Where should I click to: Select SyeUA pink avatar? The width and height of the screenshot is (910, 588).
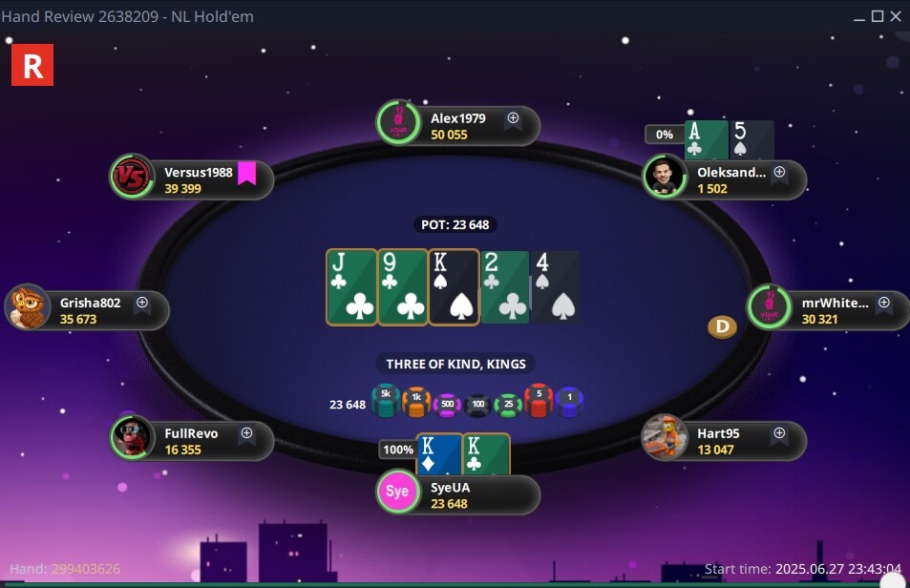[x=397, y=492]
